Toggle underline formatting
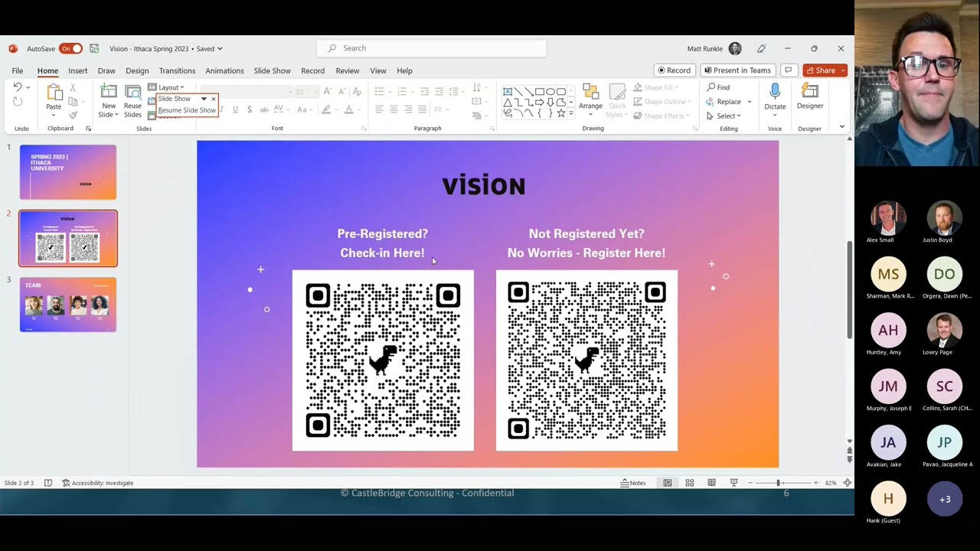 click(235, 109)
